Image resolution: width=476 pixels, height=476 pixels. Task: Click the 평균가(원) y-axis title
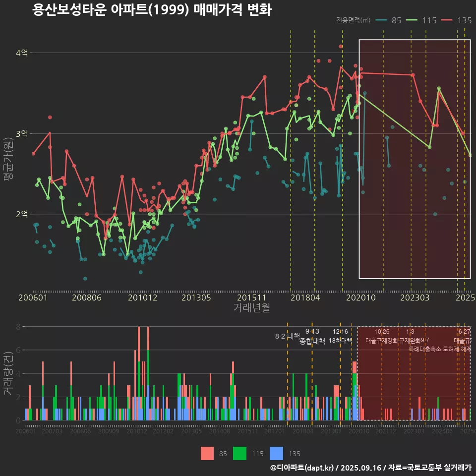pos(8,167)
